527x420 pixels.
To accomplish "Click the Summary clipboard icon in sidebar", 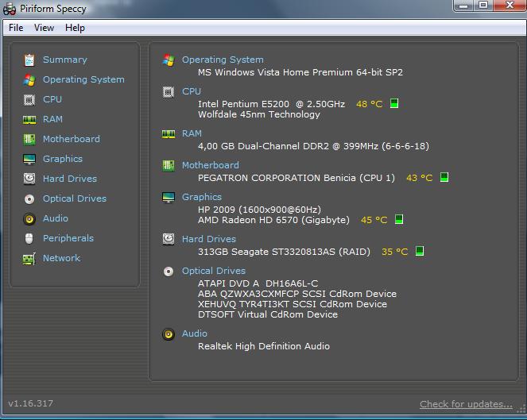I will (29, 60).
